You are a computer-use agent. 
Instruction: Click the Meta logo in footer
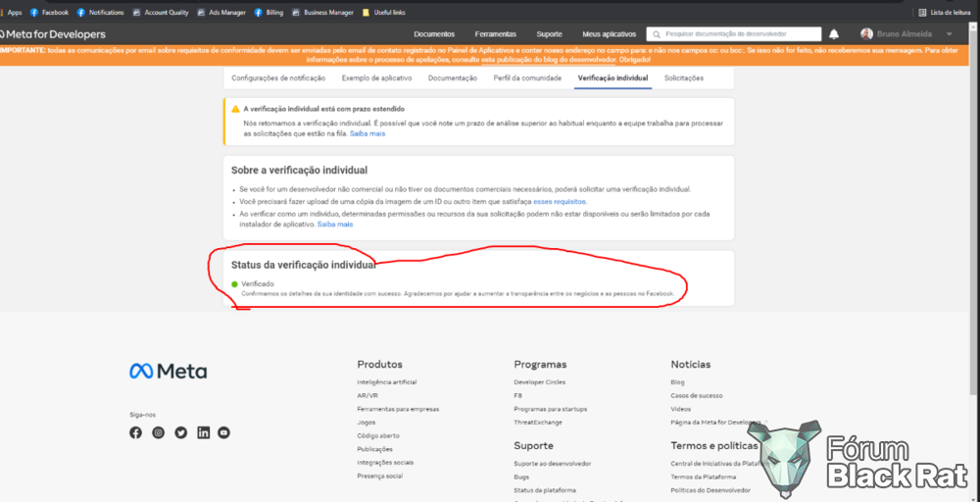pos(169,371)
